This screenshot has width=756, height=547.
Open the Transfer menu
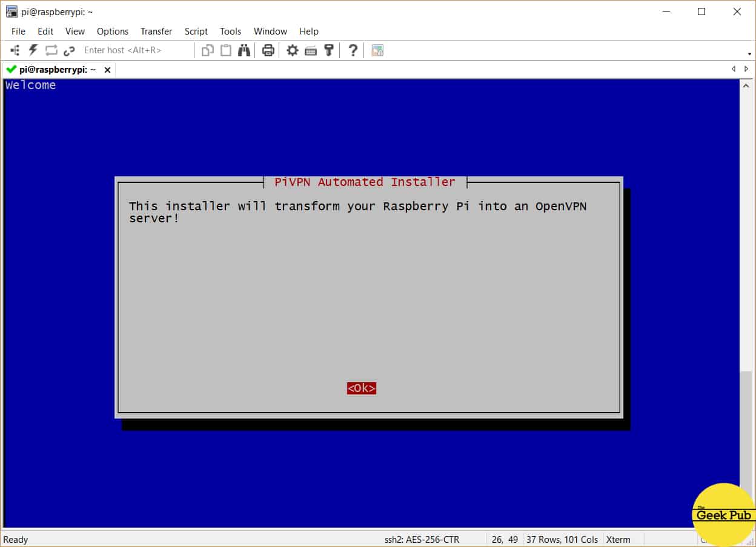(x=156, y=31)
